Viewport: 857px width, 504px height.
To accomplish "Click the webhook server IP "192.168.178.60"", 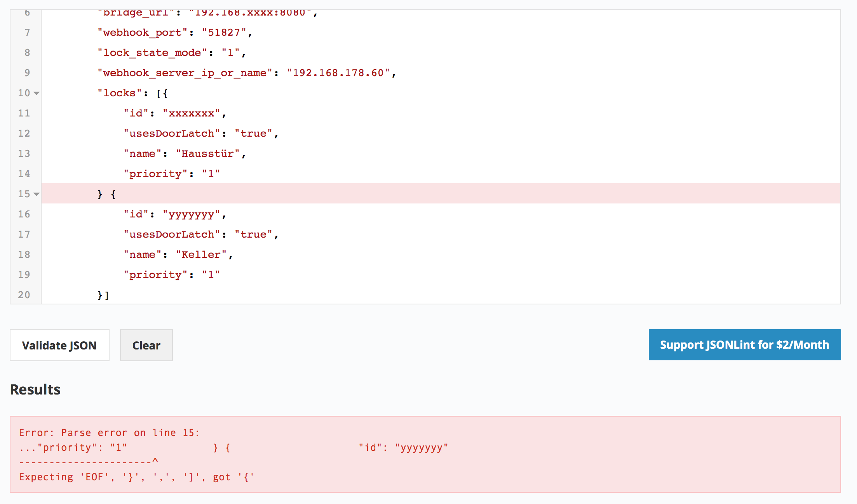I will pyautogui.click(x=338, y=73).
